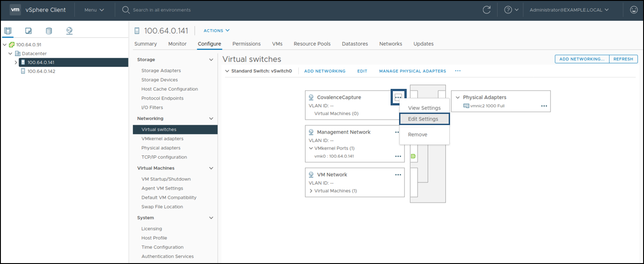Click the search magnifier icon
644x264 pixels.
126,10
